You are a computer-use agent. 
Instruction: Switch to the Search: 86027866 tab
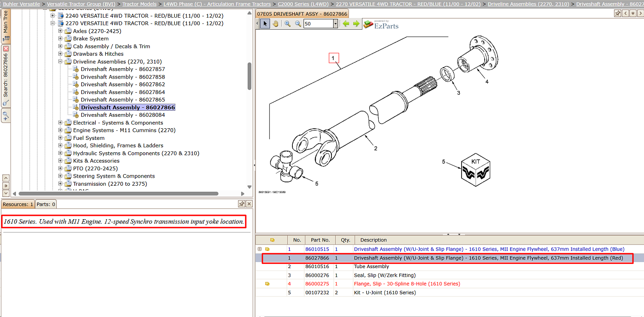tap(6, 76)
